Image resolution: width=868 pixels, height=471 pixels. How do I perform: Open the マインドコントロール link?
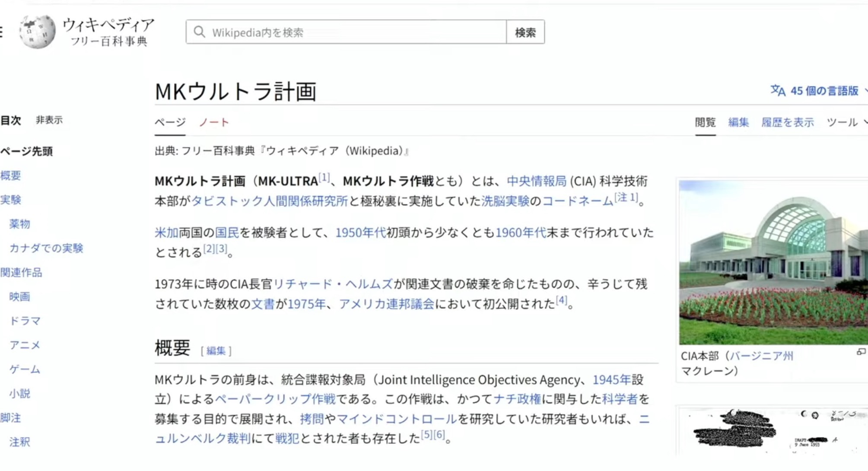[397, 418]
